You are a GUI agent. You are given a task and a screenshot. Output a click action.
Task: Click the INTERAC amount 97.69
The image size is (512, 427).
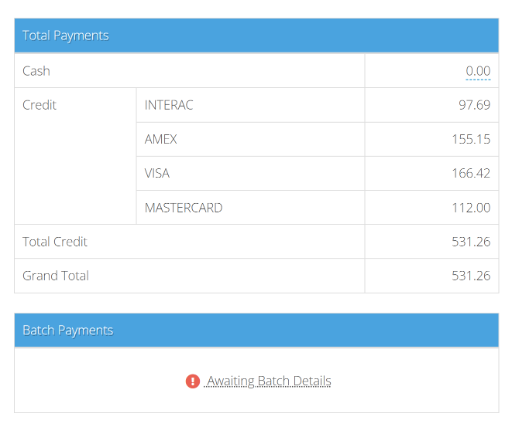pos(474,105)
